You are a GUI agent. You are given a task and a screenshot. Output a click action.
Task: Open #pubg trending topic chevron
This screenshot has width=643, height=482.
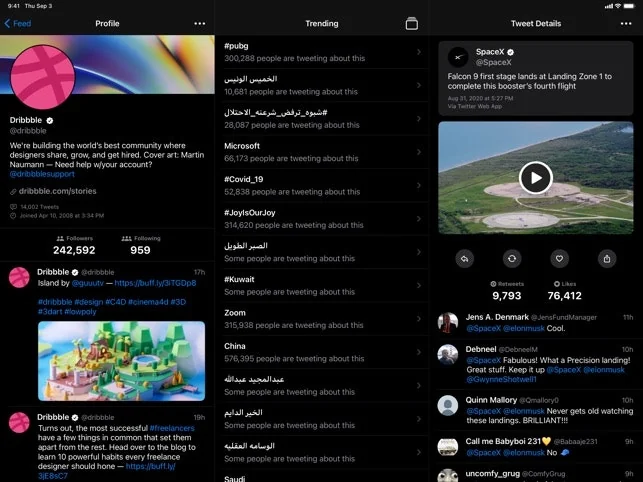419,52
